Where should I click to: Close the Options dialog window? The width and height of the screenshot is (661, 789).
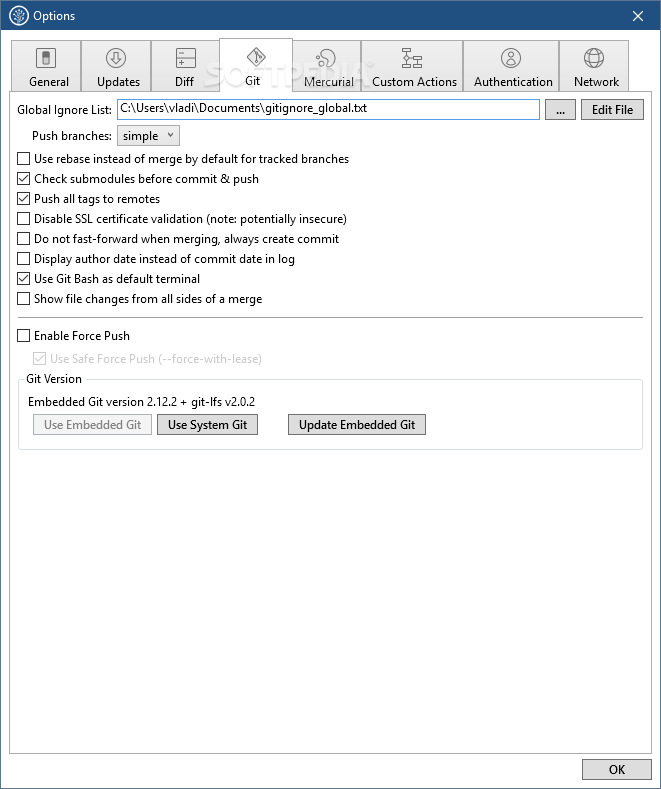click(x=638, y=16)
